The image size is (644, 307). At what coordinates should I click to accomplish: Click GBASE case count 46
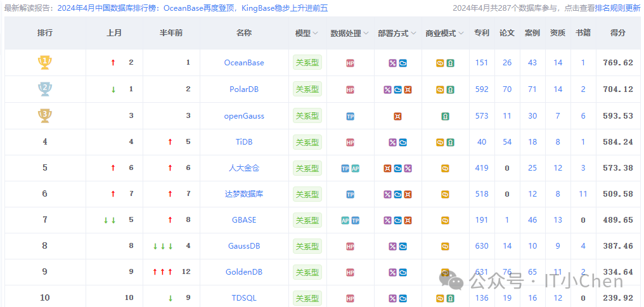click(532, 220)
